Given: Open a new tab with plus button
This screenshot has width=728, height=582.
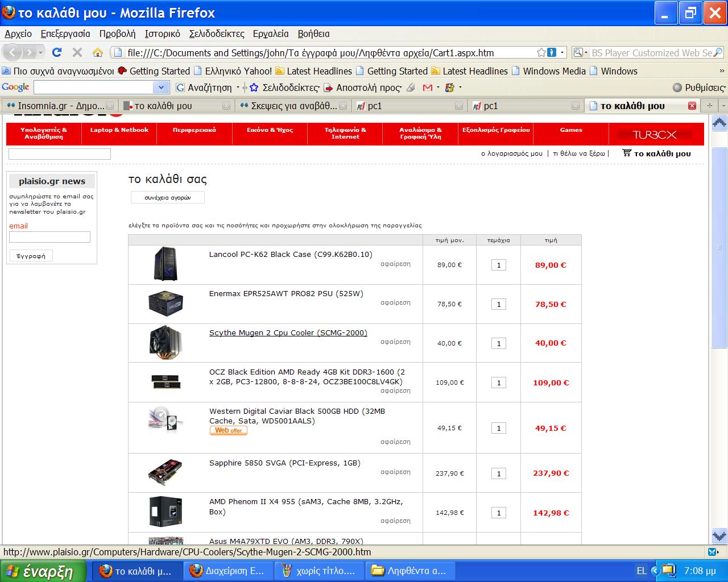Looking at the screenshot, I should coord(709,106).
